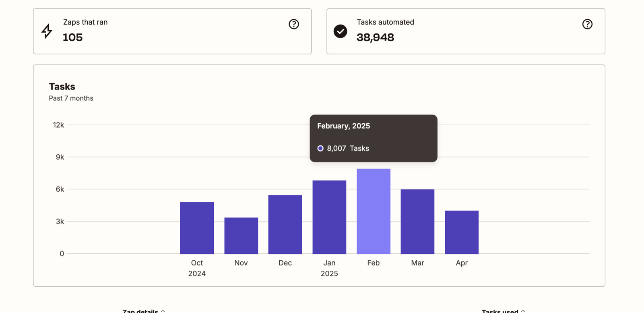Click 'Past 7 months' subtitle
The image size is (644, 313).
[71, 98]
